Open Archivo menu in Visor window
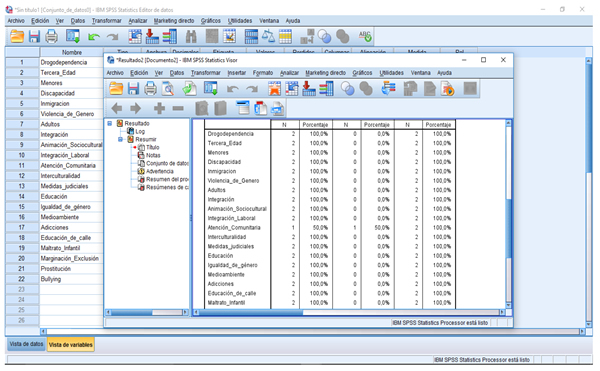 click(115, 73)
